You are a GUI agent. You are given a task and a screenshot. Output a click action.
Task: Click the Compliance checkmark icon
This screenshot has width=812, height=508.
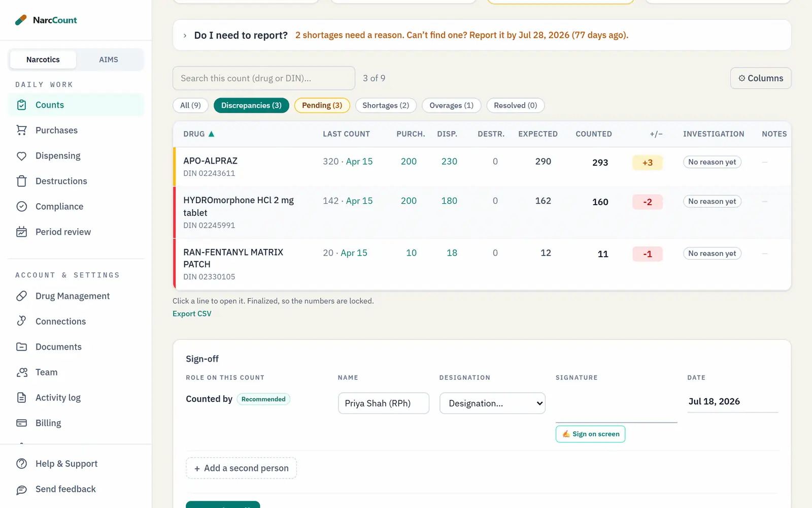tap(21, 206)
